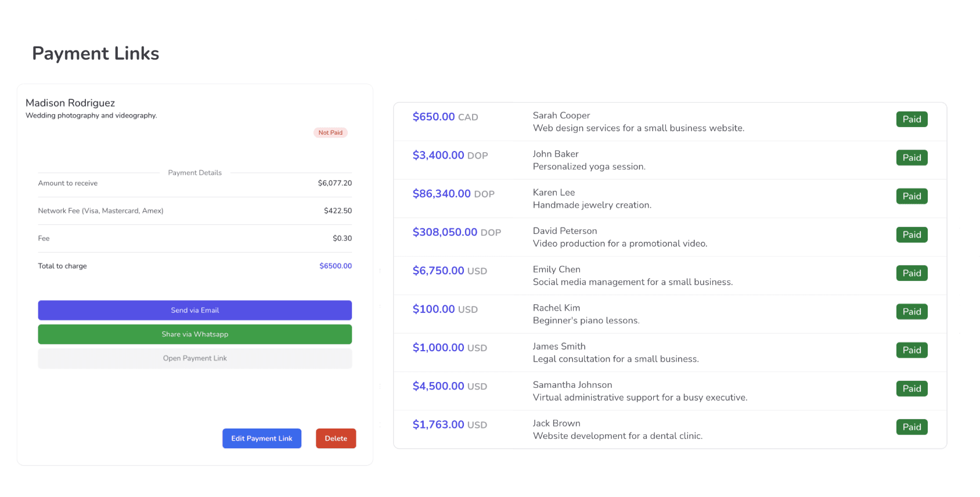Click the Paid badge for Sarah Cooper

[x=911, y=119]
